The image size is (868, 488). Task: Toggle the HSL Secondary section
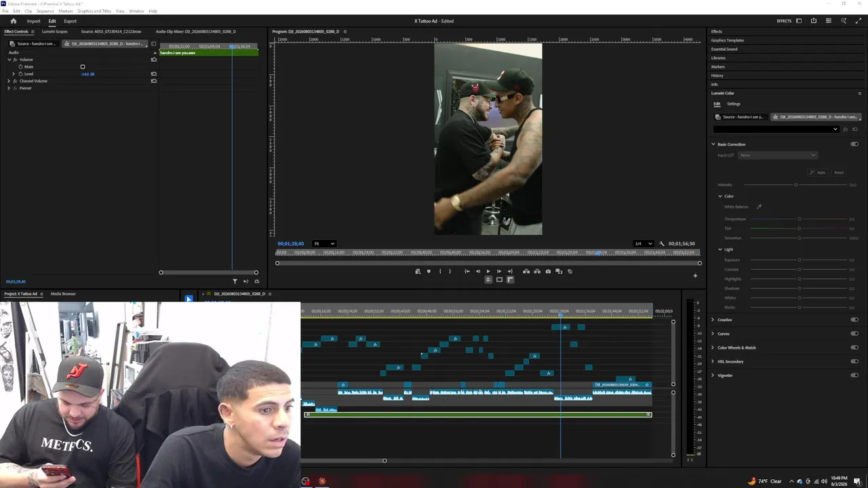pyautogui.click(x=854, y=361)
